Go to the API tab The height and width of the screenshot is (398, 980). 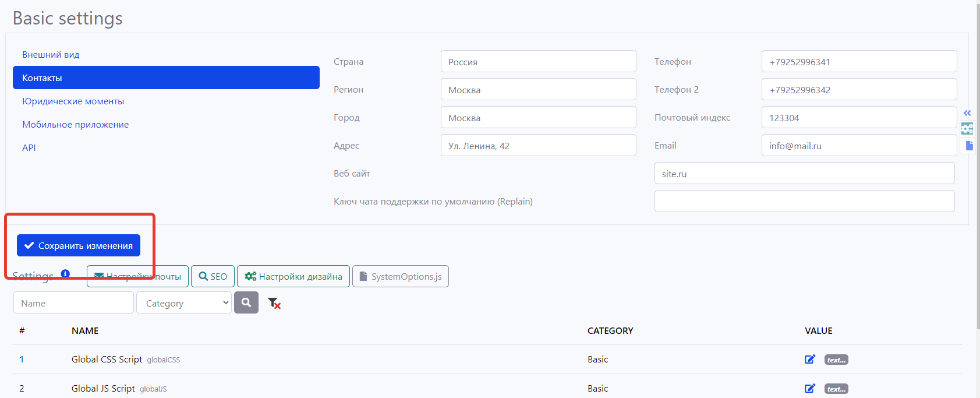[x=29, y=148]
